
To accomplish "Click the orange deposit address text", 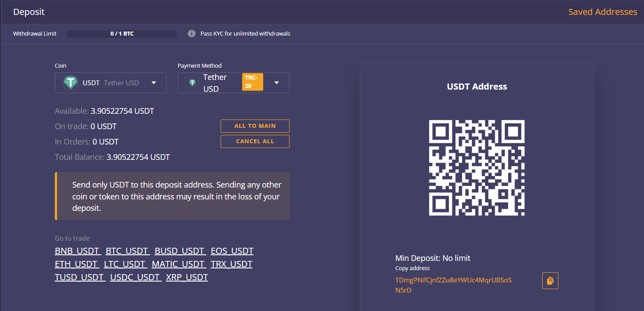I will (454, 285).
